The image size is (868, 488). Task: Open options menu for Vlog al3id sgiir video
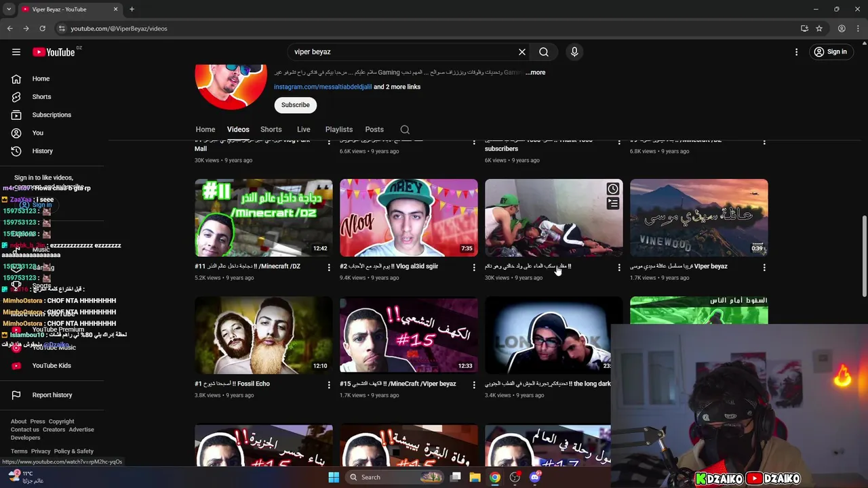pyautogui.click(x=474, y=268)
